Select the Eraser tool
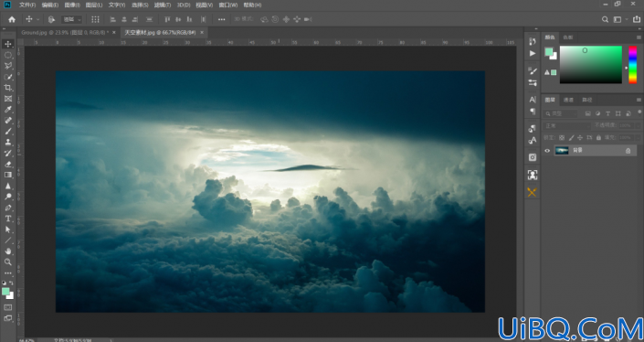The image size is (644, 342). coord(8,164)
